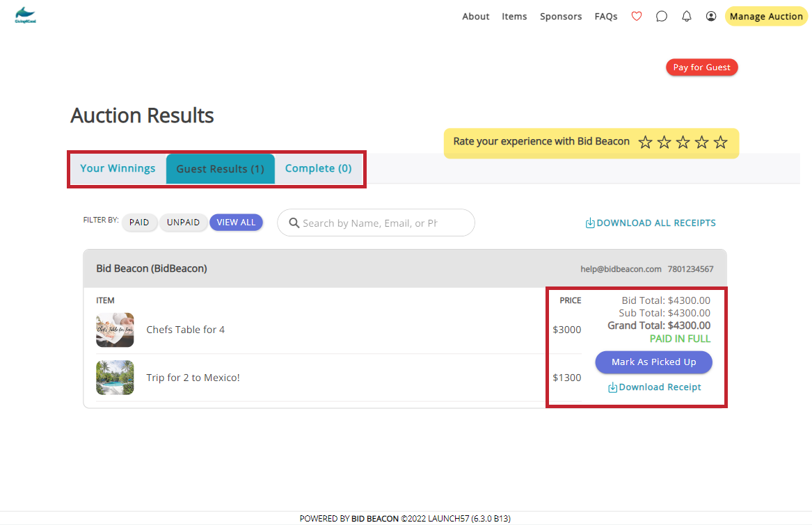Open the chat messages icon

click(x=661, y=16)
